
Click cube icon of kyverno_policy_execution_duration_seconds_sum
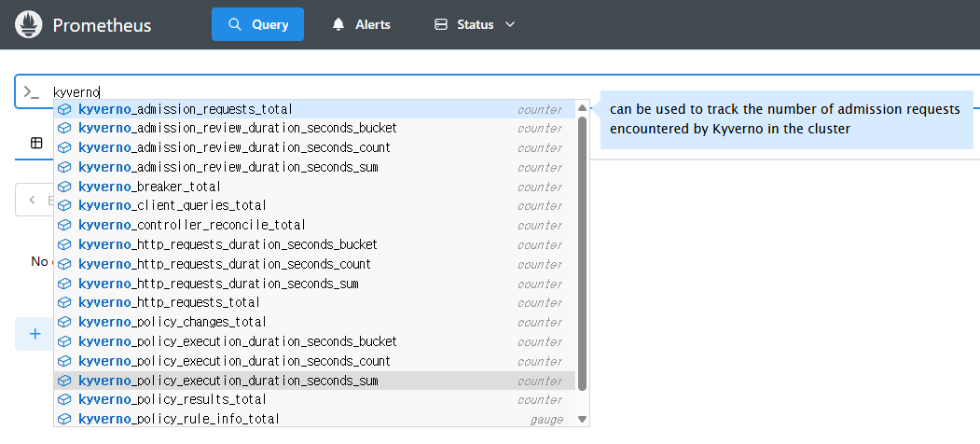click(64, 381)
